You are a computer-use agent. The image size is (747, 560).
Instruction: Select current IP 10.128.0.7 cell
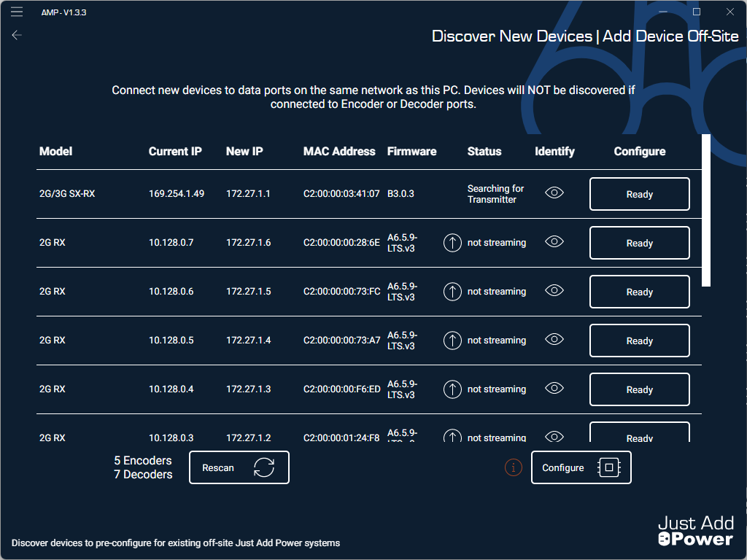click(171, 242)
